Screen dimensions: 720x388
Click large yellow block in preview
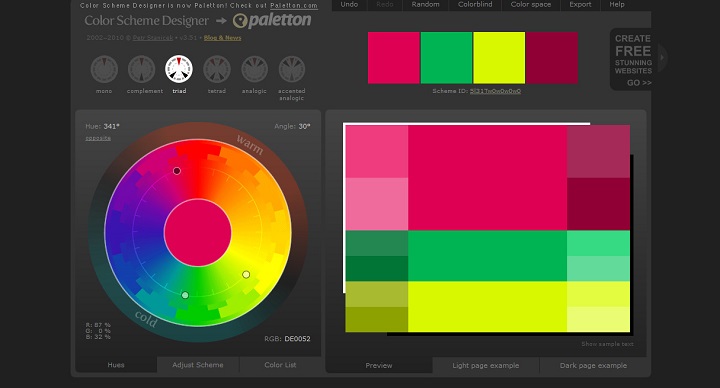tap(487, 306)
